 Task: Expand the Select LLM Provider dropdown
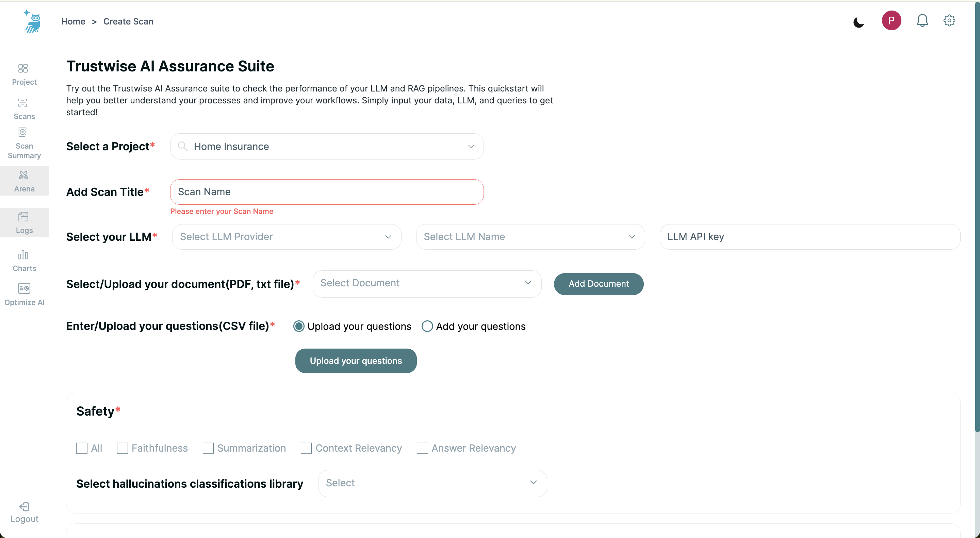pos(287,236)
